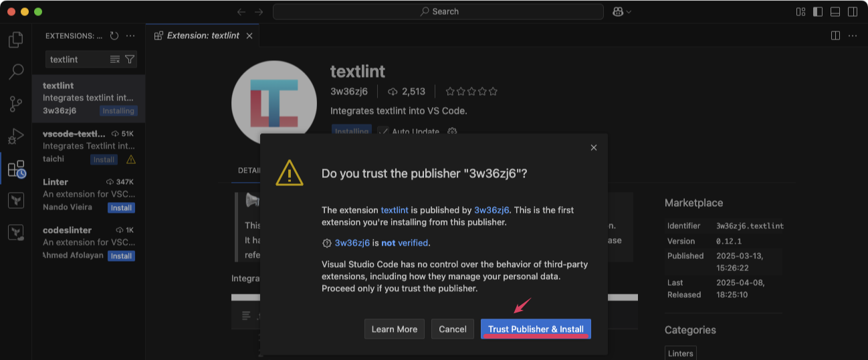Viewport: 868px width, 360px height.
Task: Click the title bar Search command center
Action: click(x=439, y=11)
